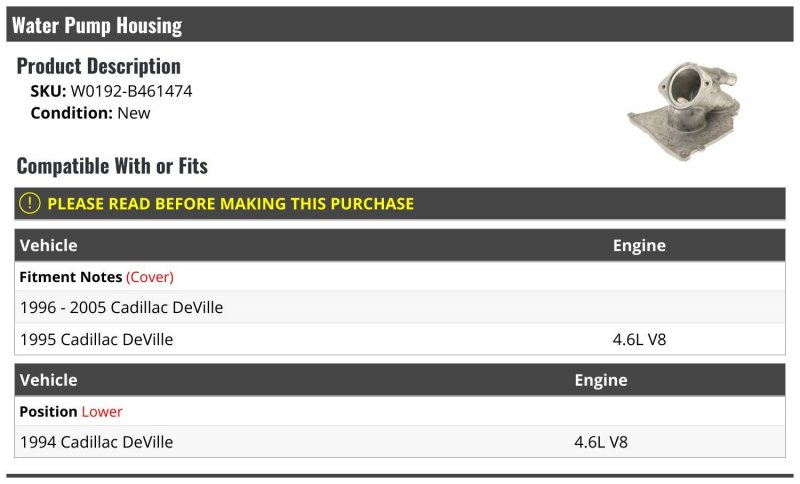
Task: Click the first table's Engine column header
Action: [x=639, y=245]
